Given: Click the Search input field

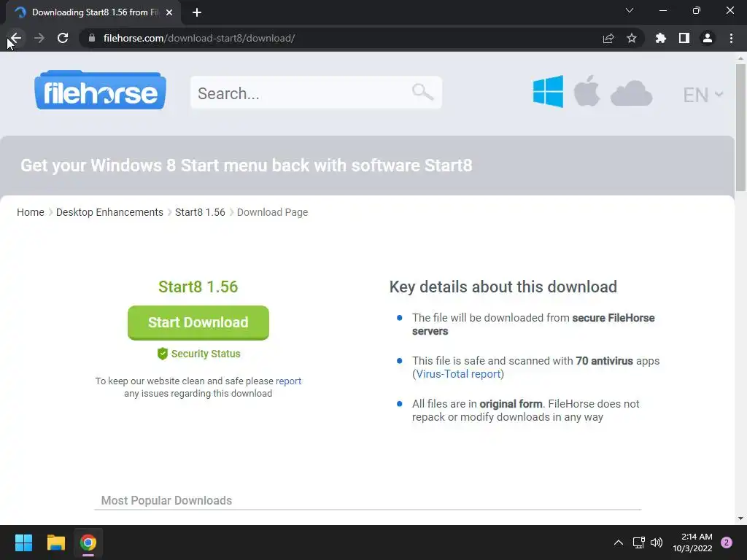Looking at the screenshot, I should click(x=316, y=93).
